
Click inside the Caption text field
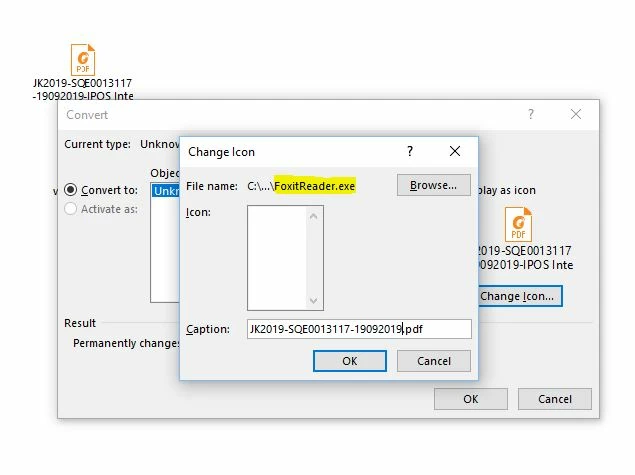point(359,329)
